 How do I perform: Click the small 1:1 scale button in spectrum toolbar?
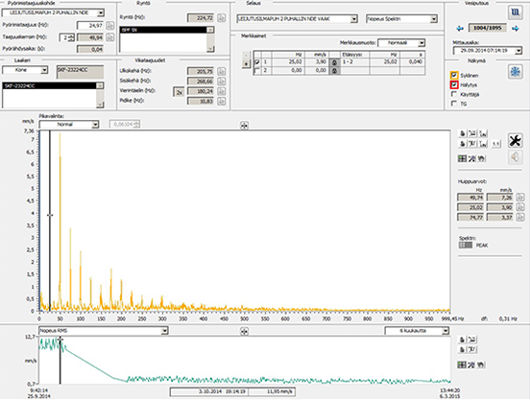tap(496, 144)
